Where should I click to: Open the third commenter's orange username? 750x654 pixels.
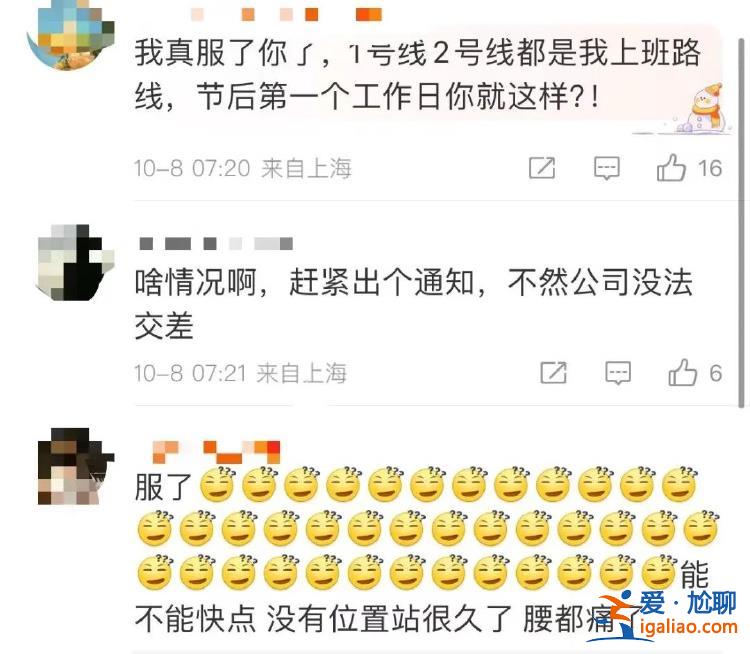click(216, 452)
